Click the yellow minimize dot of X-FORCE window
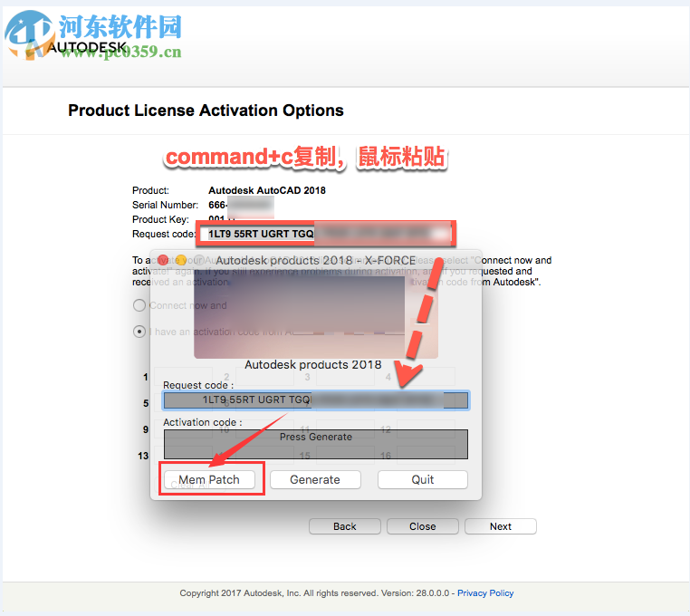690x616 pixels. (x=181, y=260)
